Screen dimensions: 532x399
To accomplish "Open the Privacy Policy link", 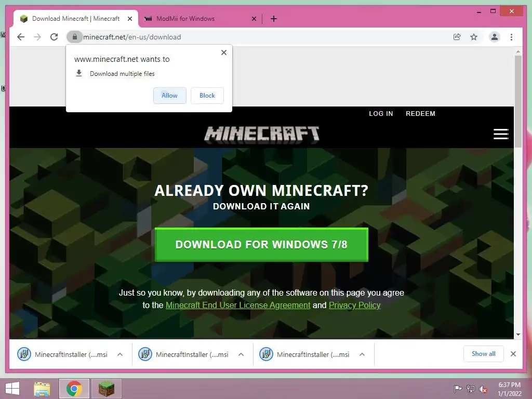I will coord(354,305).
